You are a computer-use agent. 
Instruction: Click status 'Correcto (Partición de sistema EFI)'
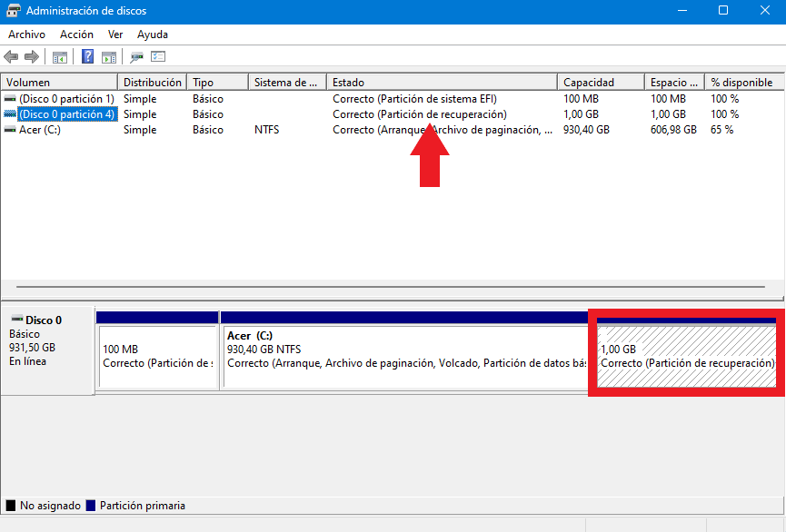414,99
